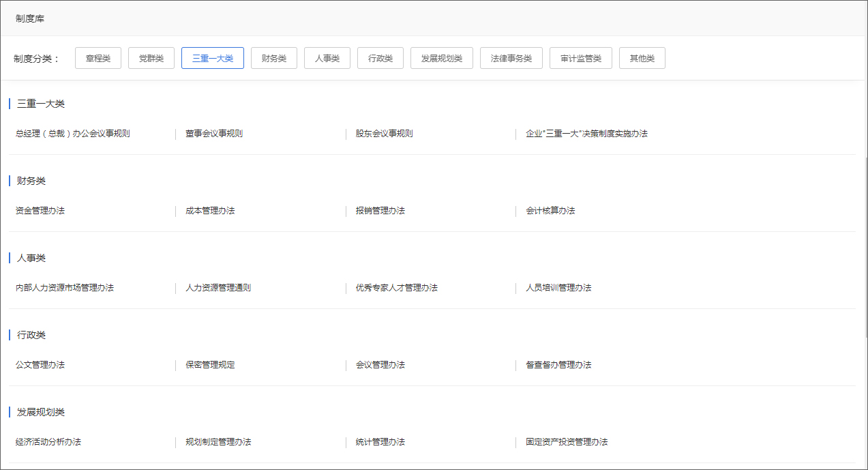
Task: Select the 行政类 category filter
Action: coord(380,58)
